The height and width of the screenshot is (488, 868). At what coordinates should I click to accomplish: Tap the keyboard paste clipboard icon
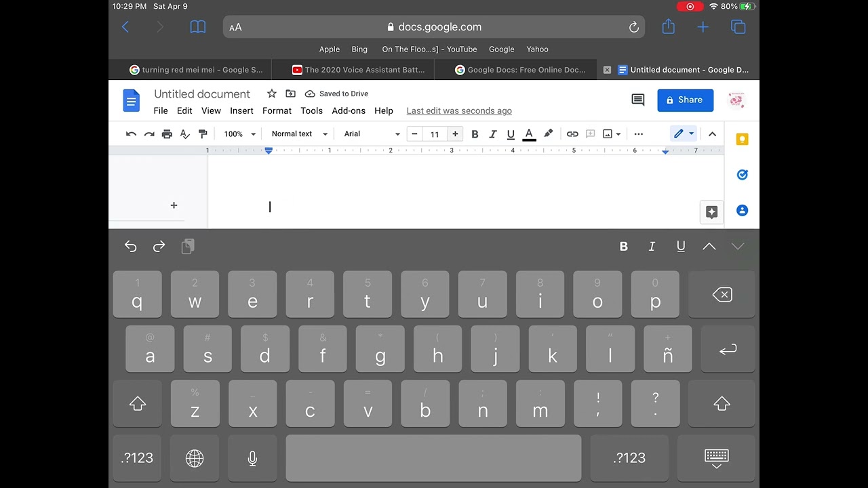click(x=188, y=247)
